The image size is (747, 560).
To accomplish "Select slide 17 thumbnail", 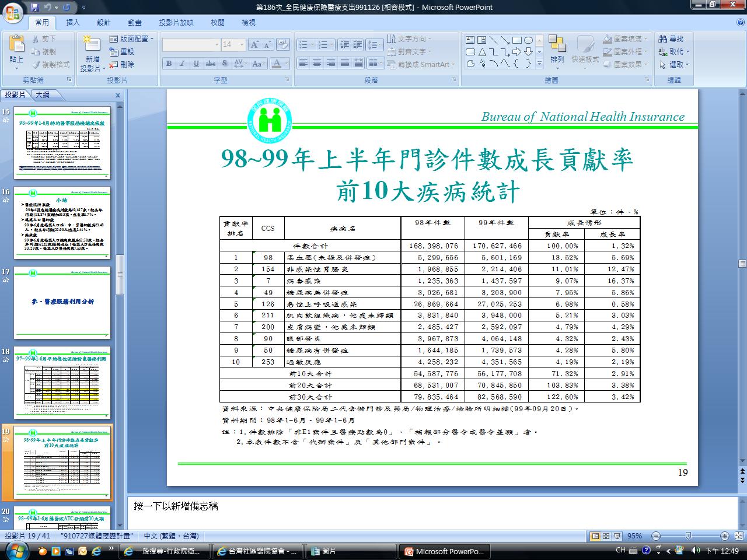I will pyautogui.click(x=62, y=302).
